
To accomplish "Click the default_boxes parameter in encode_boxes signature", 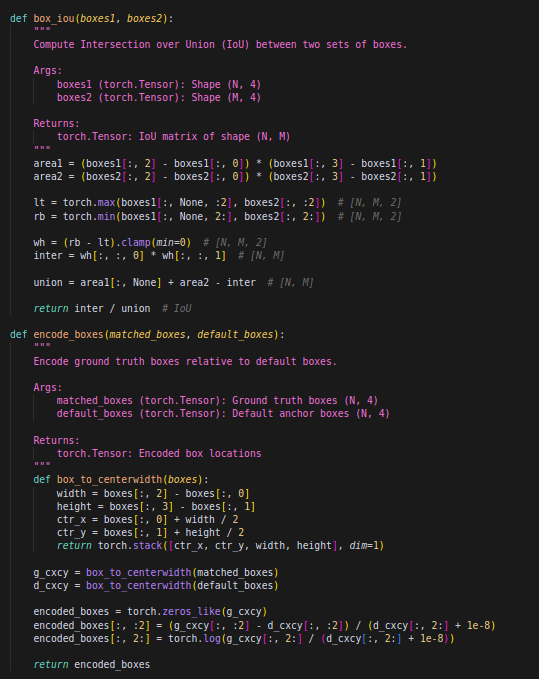I will pyautogui.click(x=235, y=335).
